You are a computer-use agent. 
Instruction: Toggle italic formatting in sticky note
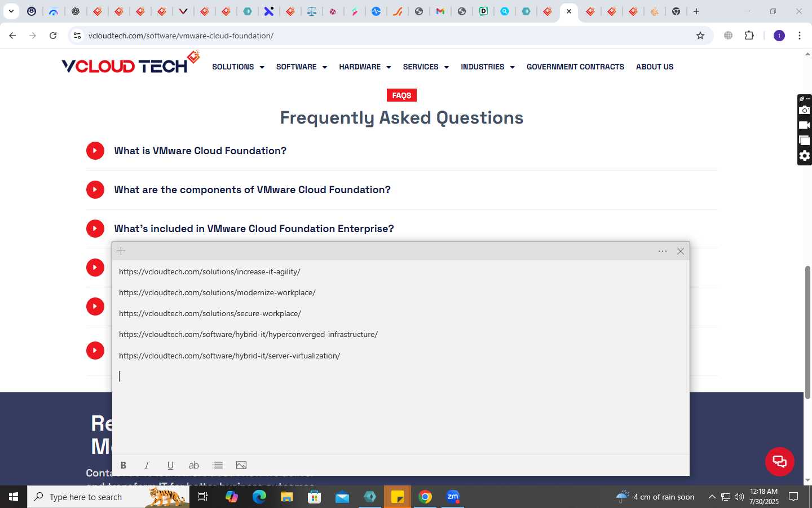147,465
